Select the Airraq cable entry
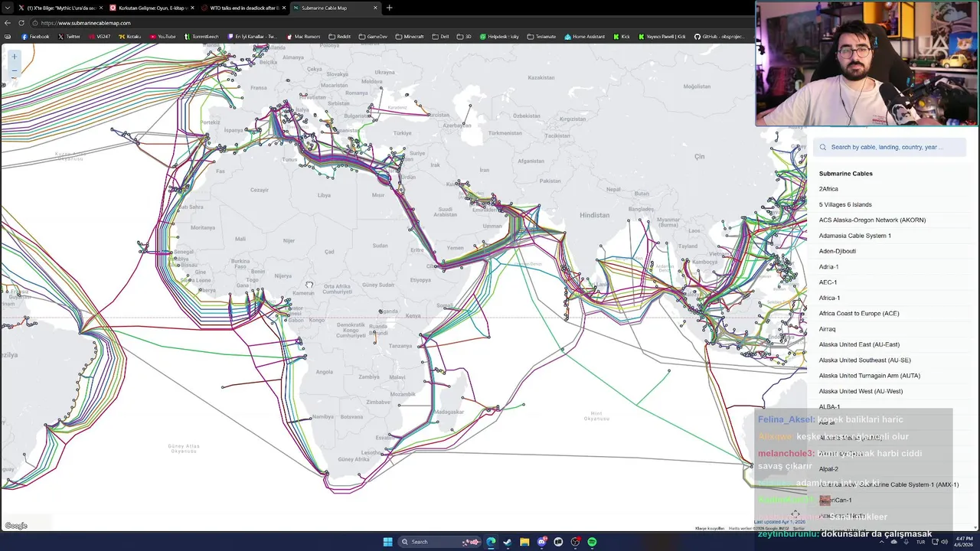The height and width of the screenshot is (551, 980). [x=827, y=329]
